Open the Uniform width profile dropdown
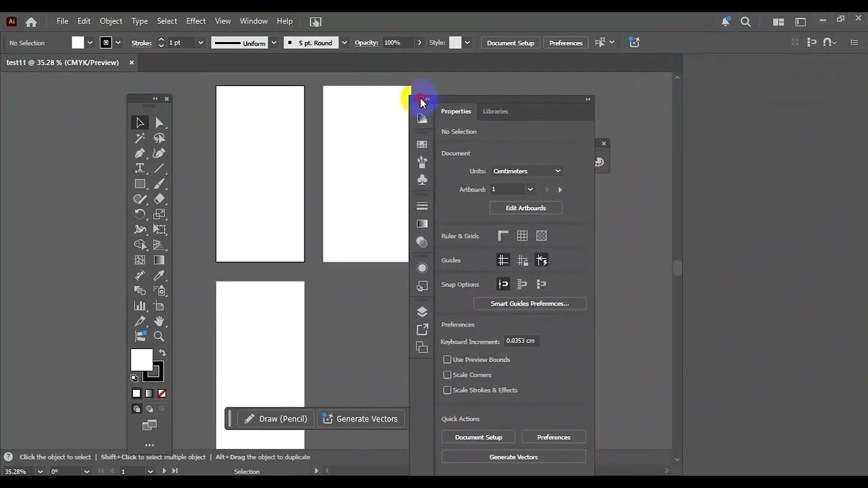This screenshot has height=488, width=868. pos(273,43)
